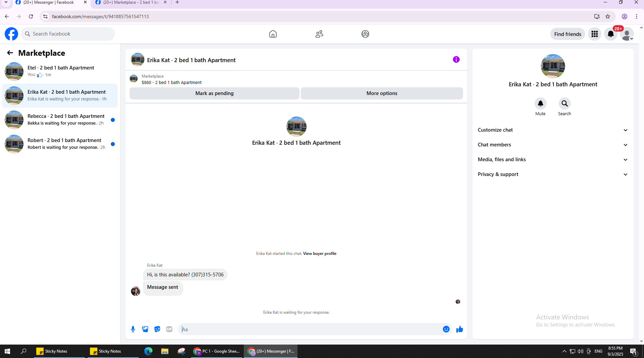
Task: Attach a photo file to message
Action: click(145, 329)
